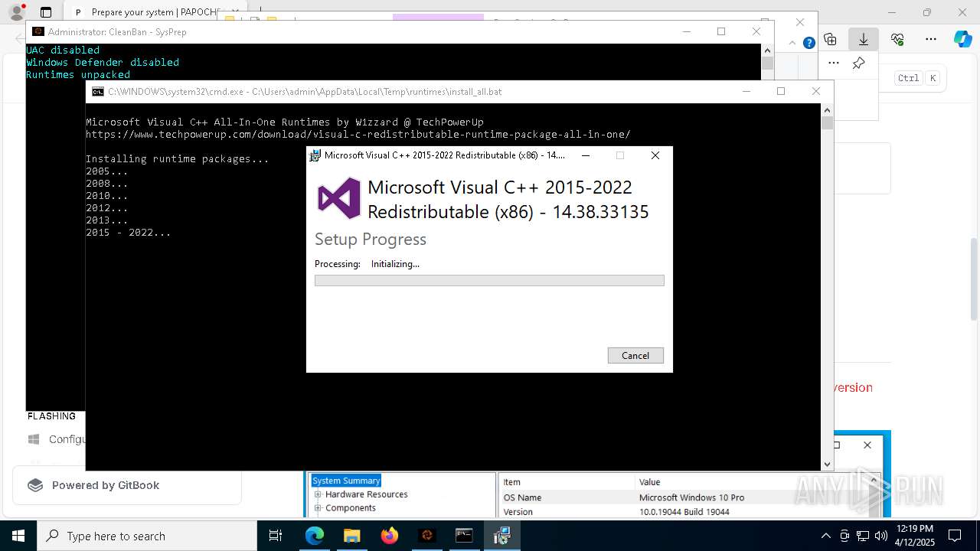Open Visual C++ installer title bar icon
Viewport: 980px width, 551px height.
point(315,155)
